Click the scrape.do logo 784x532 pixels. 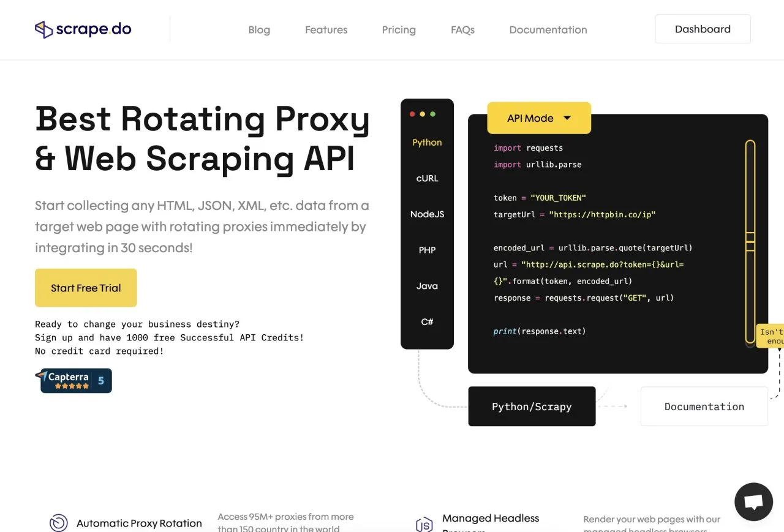click(83, 29)
